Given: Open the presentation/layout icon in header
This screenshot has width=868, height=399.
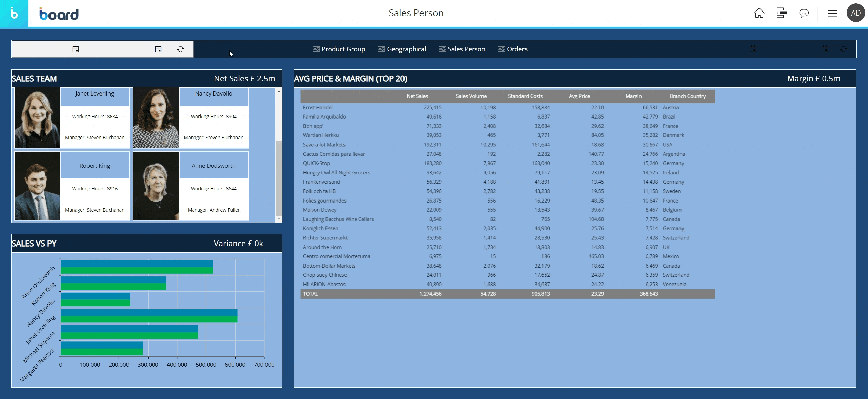Looking at the screenshot, I should [x=782, y=13].
